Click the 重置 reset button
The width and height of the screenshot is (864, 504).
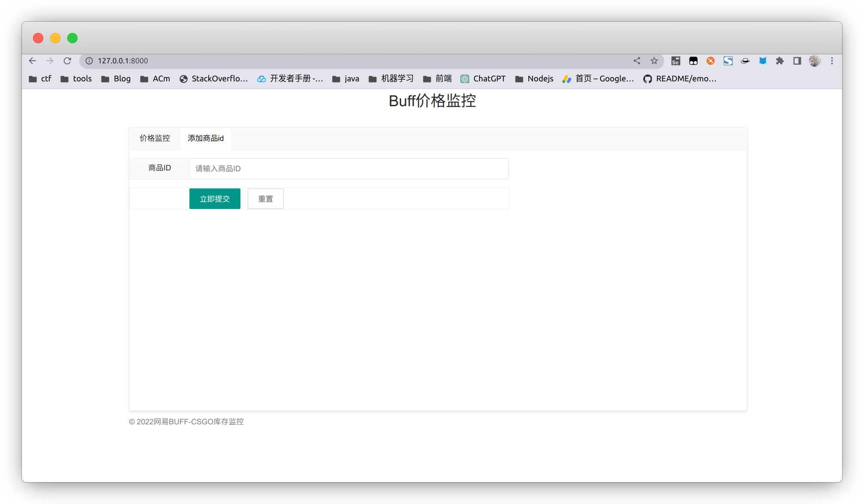click(x=265, y=199)
